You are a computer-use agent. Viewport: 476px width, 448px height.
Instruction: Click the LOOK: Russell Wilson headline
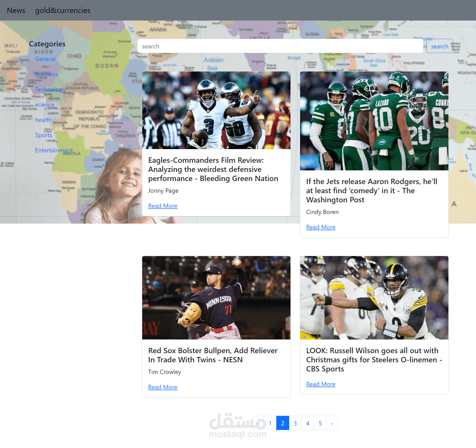pos(374,360)
